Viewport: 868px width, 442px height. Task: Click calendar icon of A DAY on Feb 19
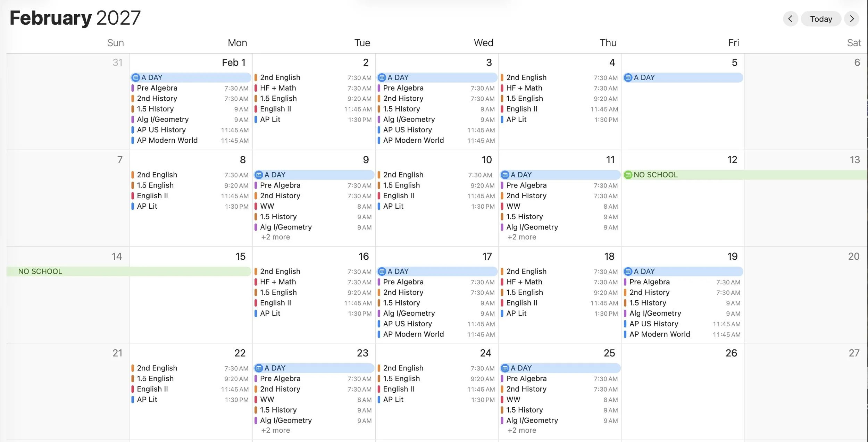pyautogui.click(x=628, y=272)
